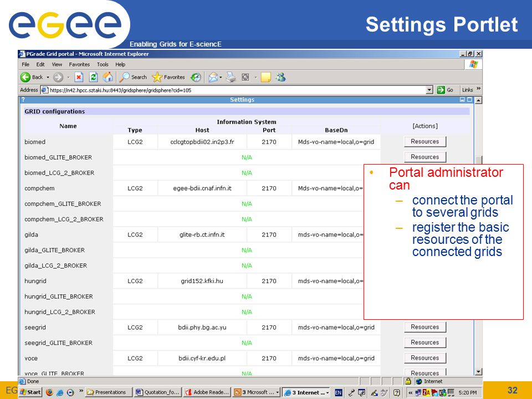Click Resources button for biomed_GLITE_BROKER
The width and height of the screenshot is (532, 399).
point(425,157)
